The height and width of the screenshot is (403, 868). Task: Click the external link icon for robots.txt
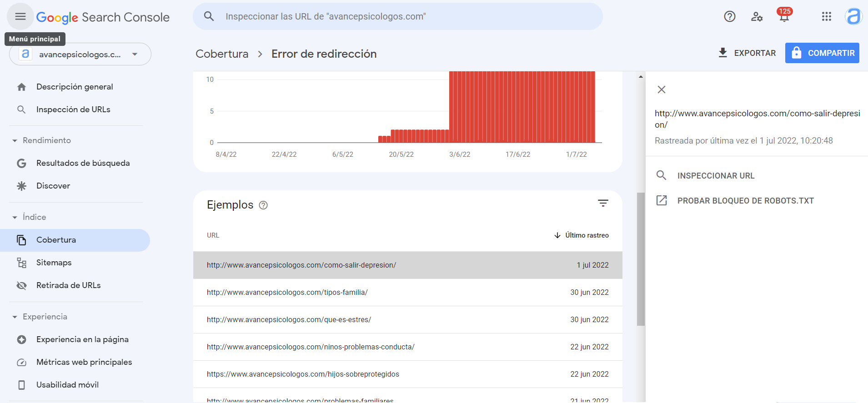coord(662,200)
